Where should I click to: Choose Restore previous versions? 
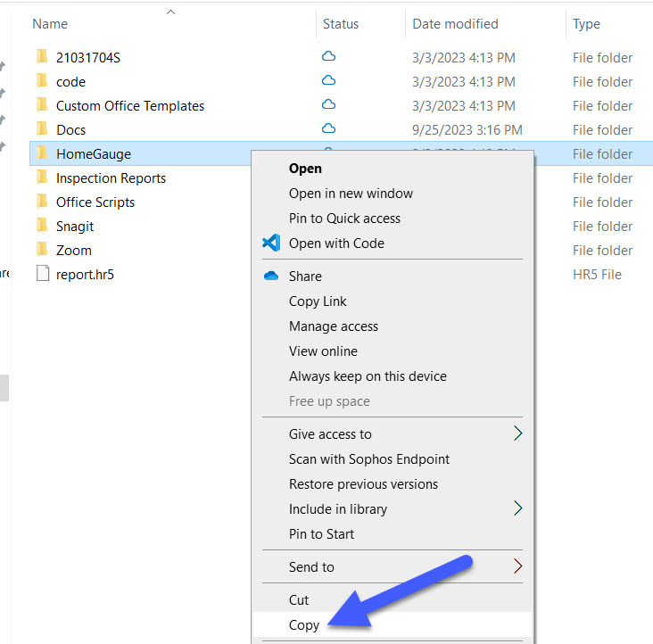pyautogui.click(x=364, y=484)
